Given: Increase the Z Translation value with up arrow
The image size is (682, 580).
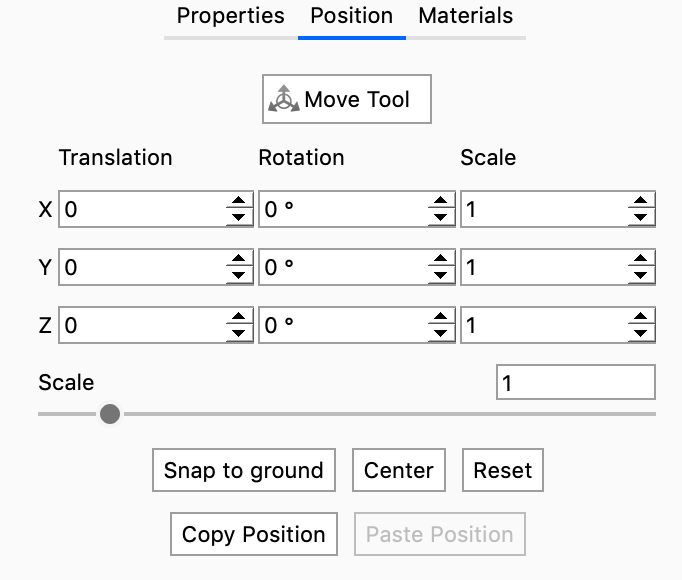Looking at the screenshot, I should click(238, 318).
